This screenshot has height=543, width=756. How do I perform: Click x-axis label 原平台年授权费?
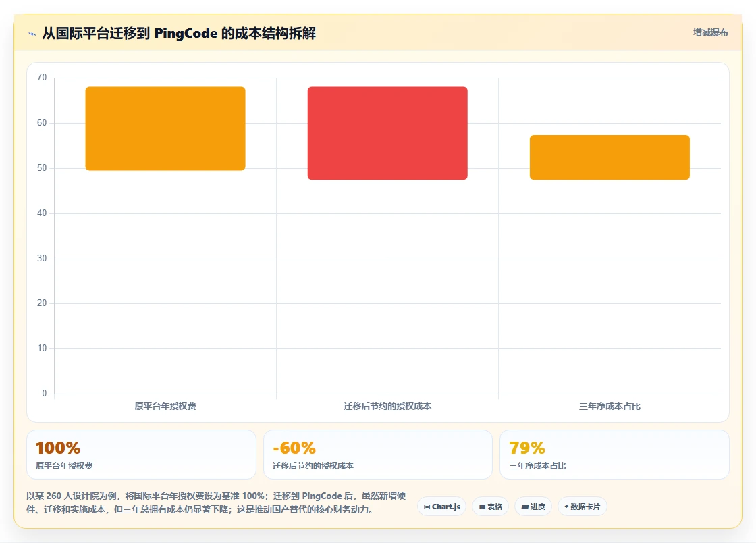coord(165,406)
